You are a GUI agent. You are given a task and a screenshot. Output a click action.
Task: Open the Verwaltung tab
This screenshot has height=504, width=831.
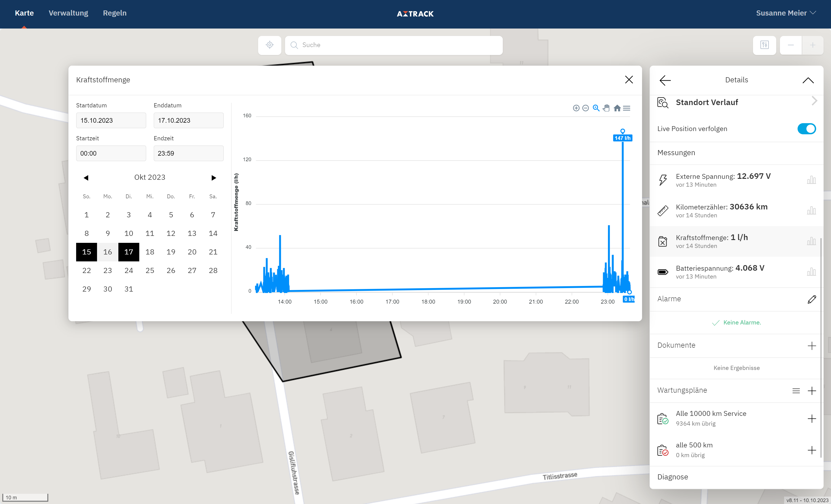[68, 13]
